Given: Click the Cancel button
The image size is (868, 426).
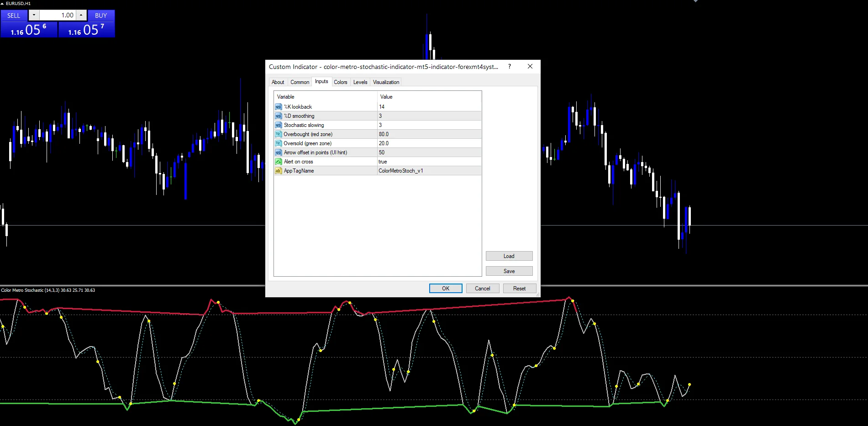Looking at the screenshot, I should [x=482, y=289].
